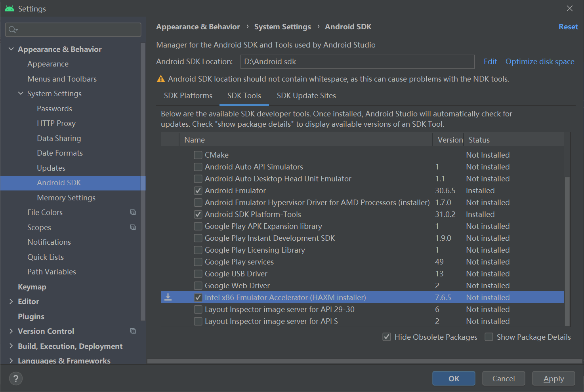584x392 pixels.
Task: Check Android Auto API Simulators
Action: (198, 167)
